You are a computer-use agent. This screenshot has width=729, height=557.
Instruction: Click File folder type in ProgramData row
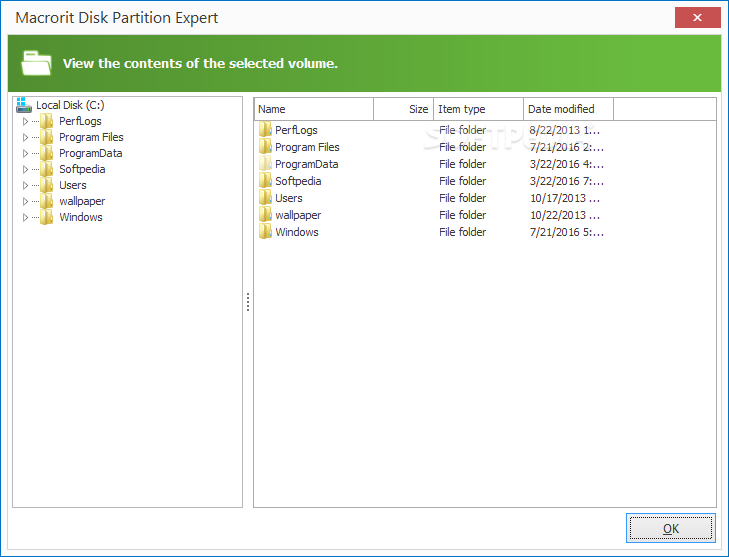coord(462,164)
